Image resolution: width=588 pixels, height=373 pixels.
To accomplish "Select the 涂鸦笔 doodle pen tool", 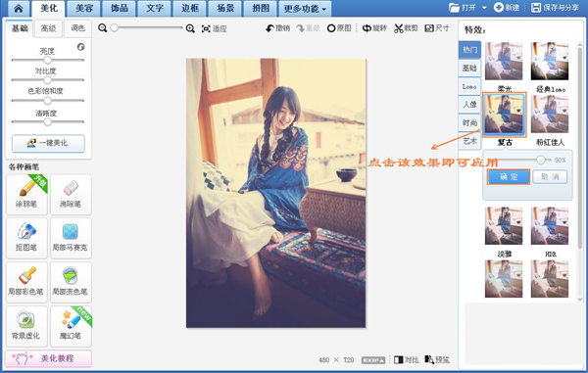I will coord(26,194).
